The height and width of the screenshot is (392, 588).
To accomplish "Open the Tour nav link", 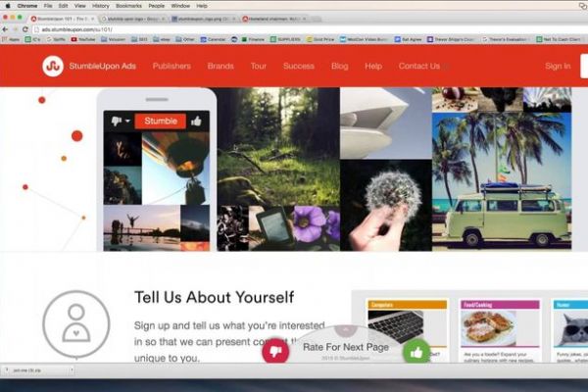I will [x=259, y=66].
